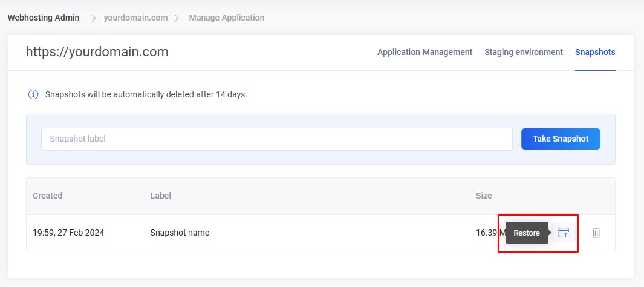The width and height of the screenshot is (644, 287).
Task: Go to Webhosting Admin breadcrumb
Action: [44, 18]
